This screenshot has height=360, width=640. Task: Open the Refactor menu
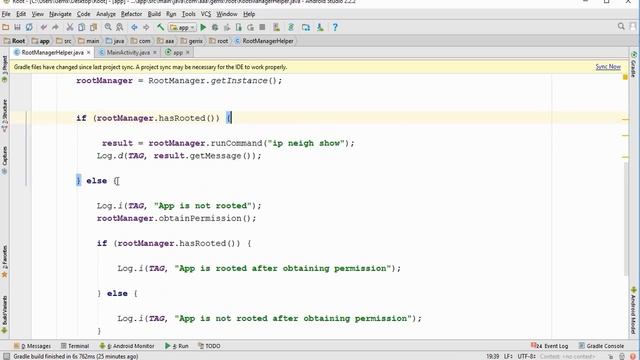(x=131, y=14)
